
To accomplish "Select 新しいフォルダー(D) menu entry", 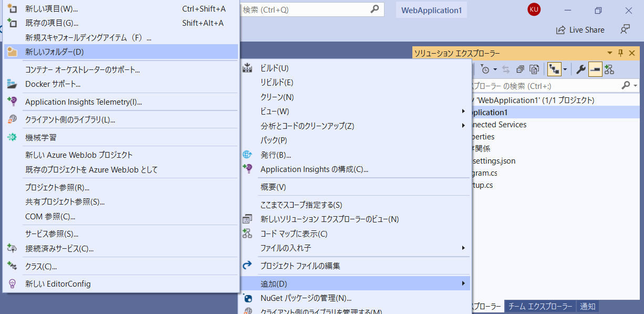I will coord(121,52).
